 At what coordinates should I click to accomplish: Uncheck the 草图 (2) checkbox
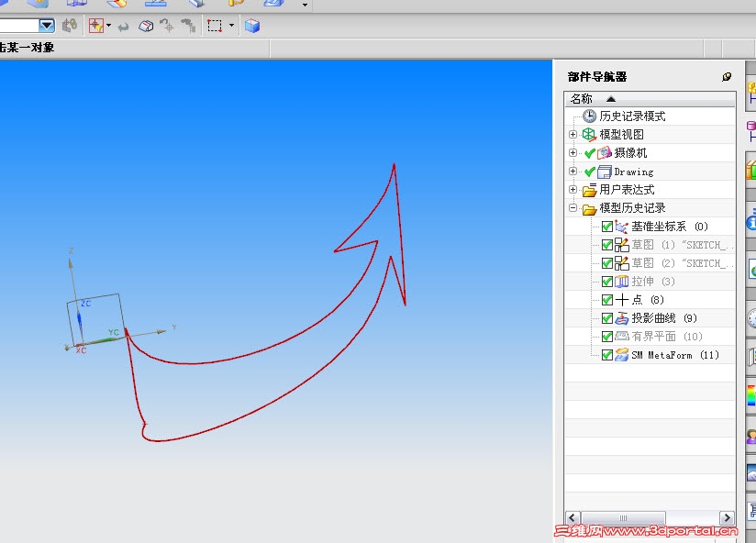607,263
